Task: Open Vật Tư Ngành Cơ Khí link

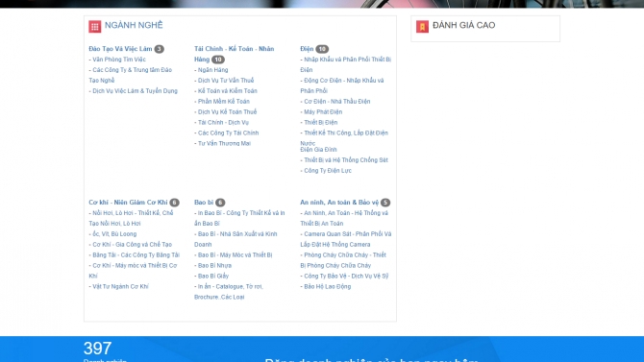Action: 120,286
